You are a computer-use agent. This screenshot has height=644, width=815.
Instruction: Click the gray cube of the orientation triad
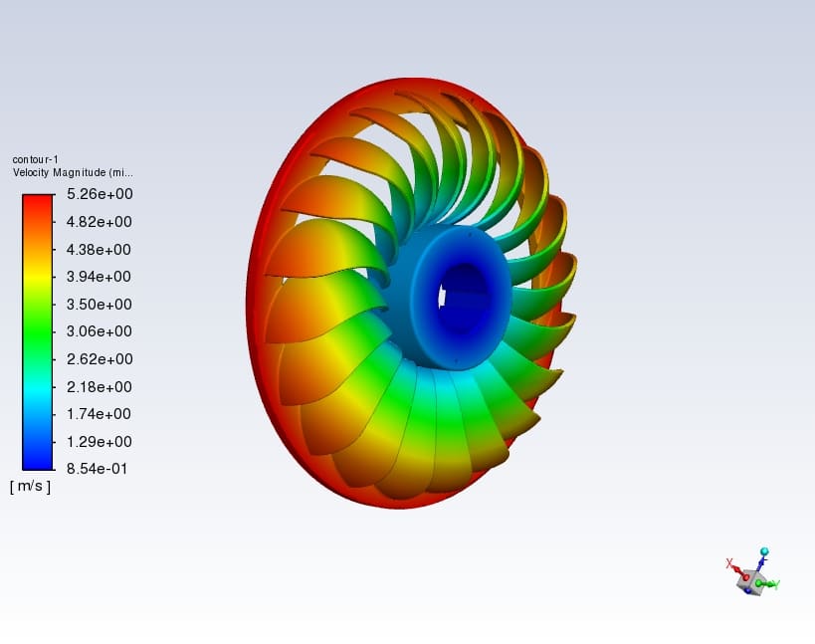coord(754,582)
